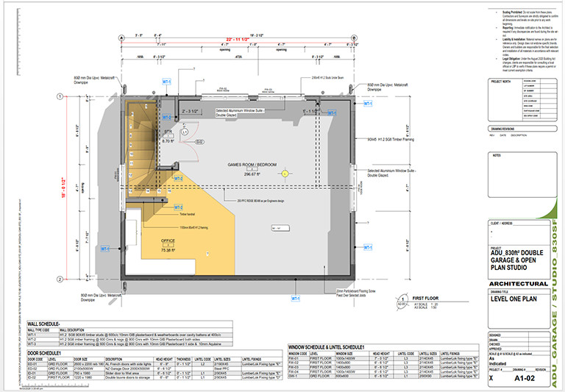Click Double louvre doors to storage cell
Screen dimensions: 565x392
point(129,377)
